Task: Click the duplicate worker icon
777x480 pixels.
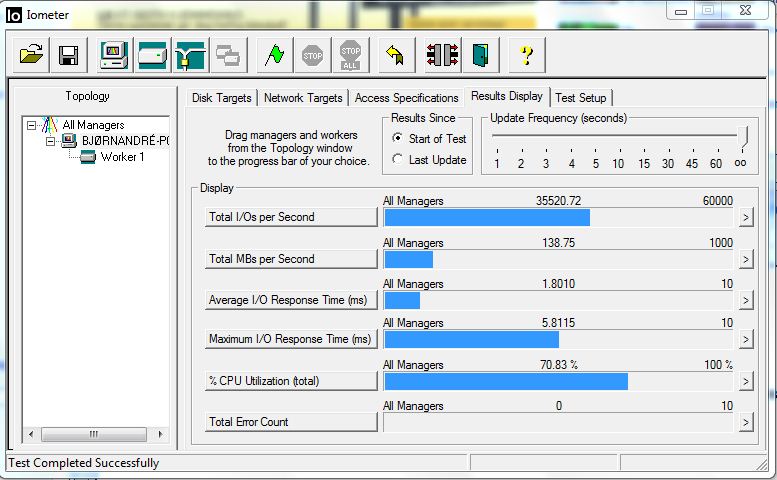Action: (228, 54)
